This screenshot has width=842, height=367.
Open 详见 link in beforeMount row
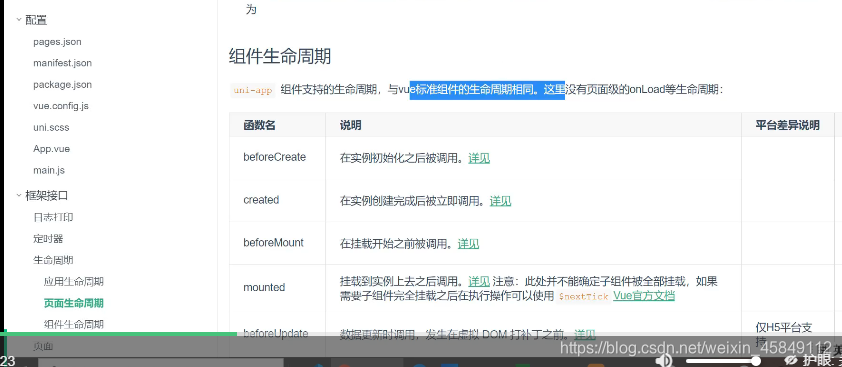coord(468,244)
